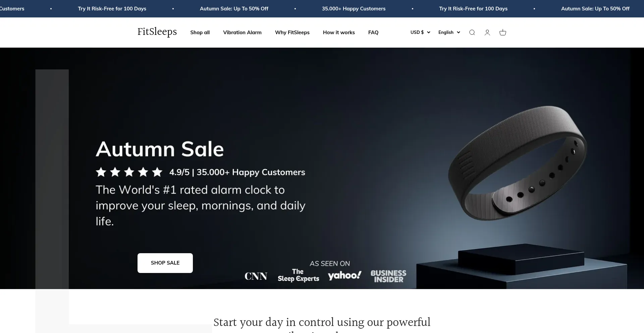
Task: Open the account profile icon
Action: pos(487,33)
